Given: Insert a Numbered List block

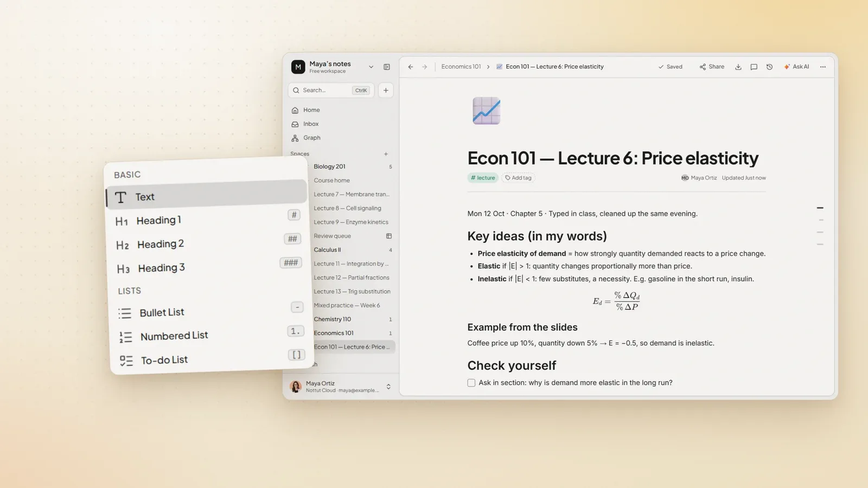Looking at the screenshot, I should pos(212,334).
